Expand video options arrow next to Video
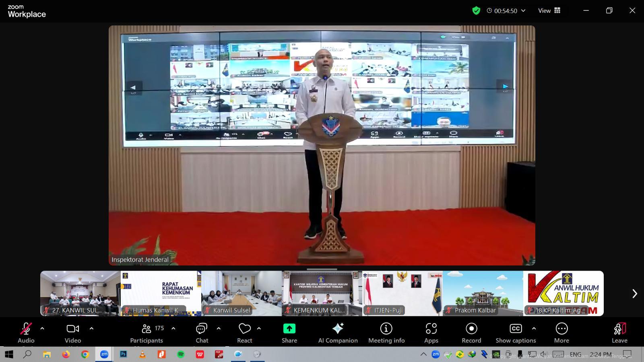The image size is (644, 362). [x=91, y=329]
